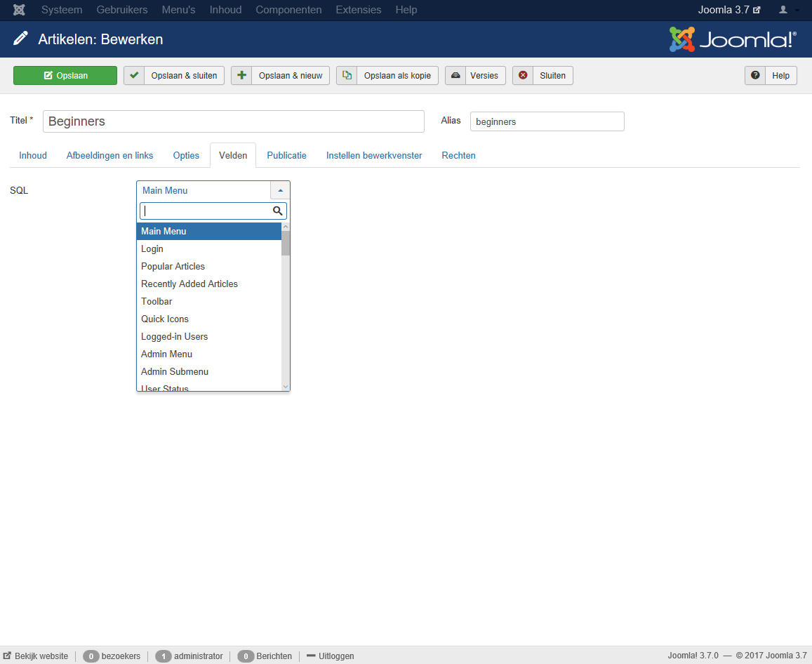Click the red Sluiten close icon
The width and height of the screenshot is (812, 664).
pos(523,76)
